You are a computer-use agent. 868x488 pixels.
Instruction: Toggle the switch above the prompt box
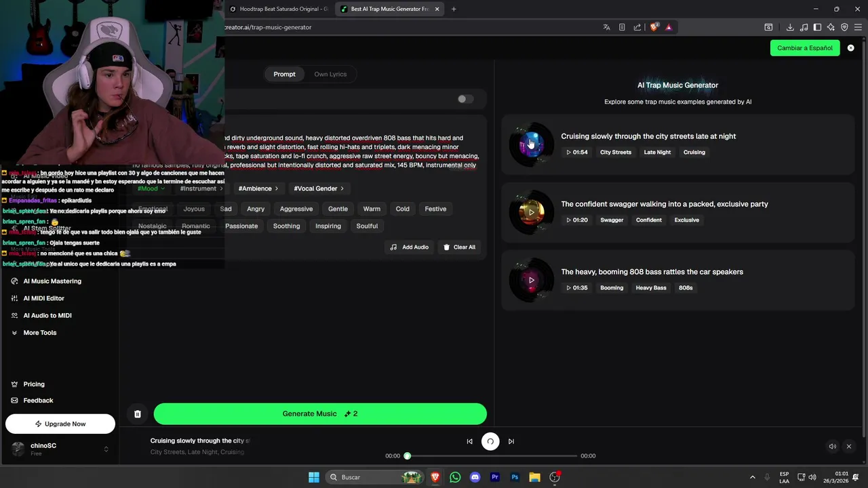pos(465,99)
